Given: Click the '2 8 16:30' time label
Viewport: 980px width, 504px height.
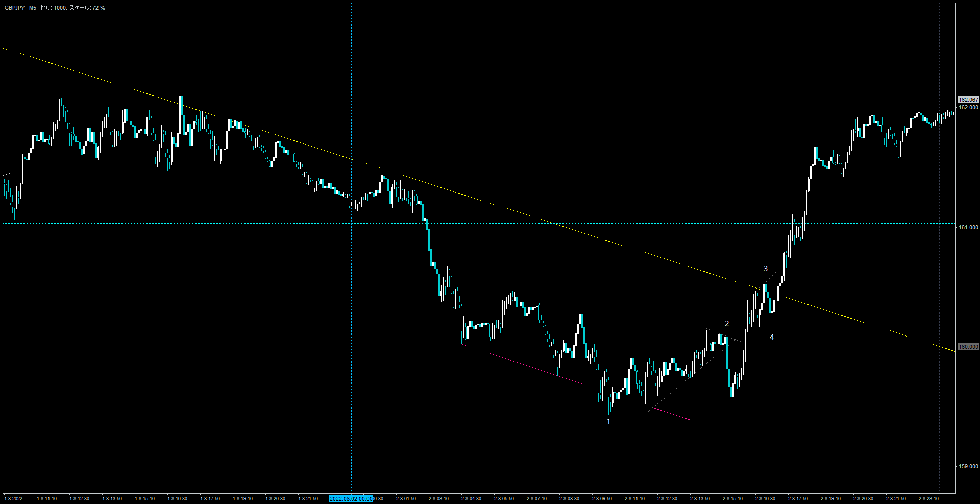Looking at the screenshot, I should [x=765, y=499].
